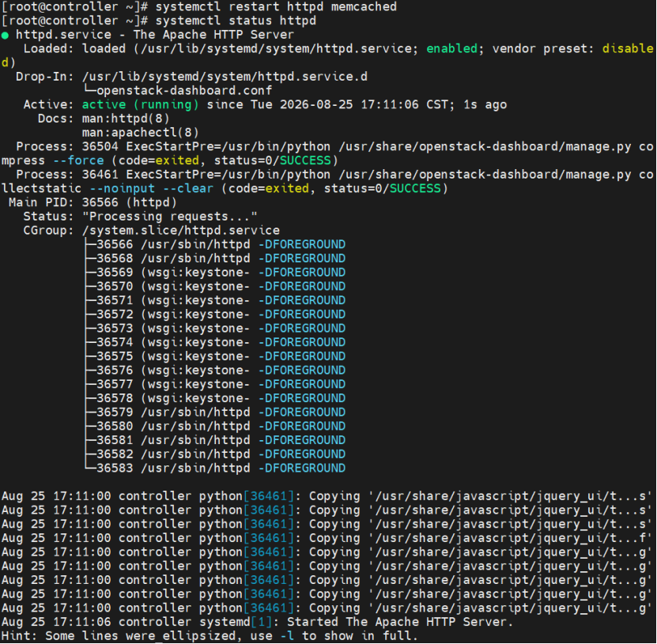This screenshot has width=657, height=644.
Task: Select the /usr/lib/systemd/system/httpd.service.d drop-in path
Action: (x=225, y=77)
